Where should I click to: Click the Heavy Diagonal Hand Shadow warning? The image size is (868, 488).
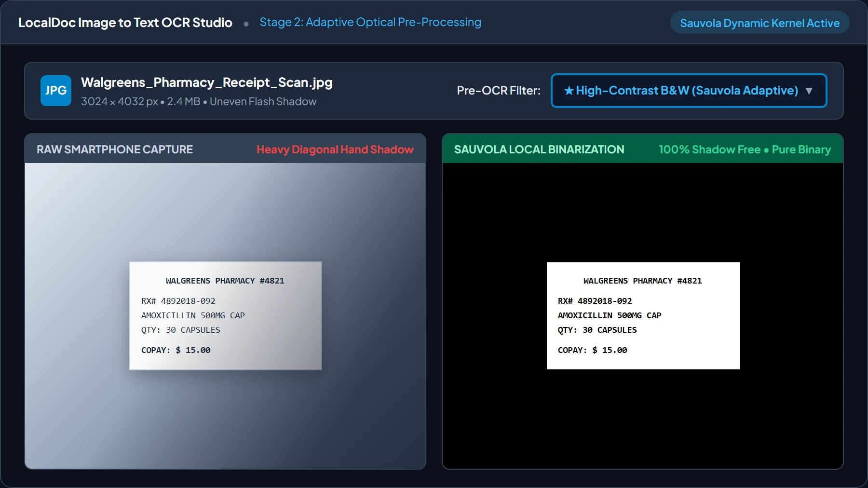click(x=335, y=149)
